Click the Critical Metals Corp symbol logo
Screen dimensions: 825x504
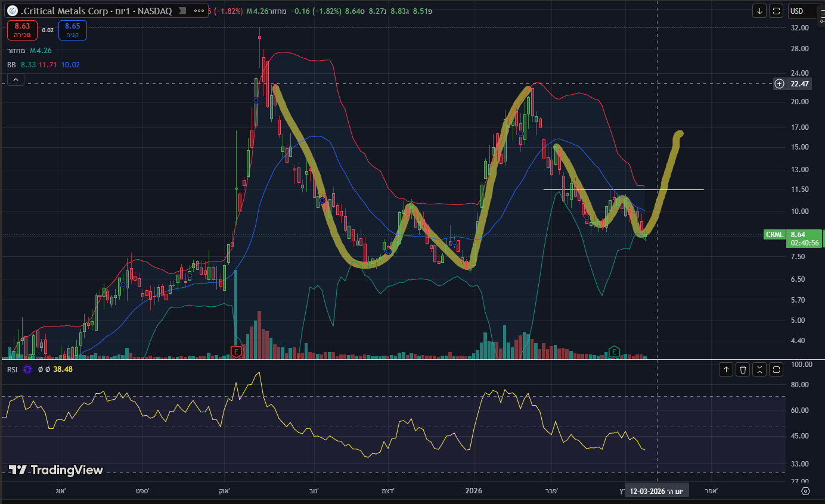point(12,11)
